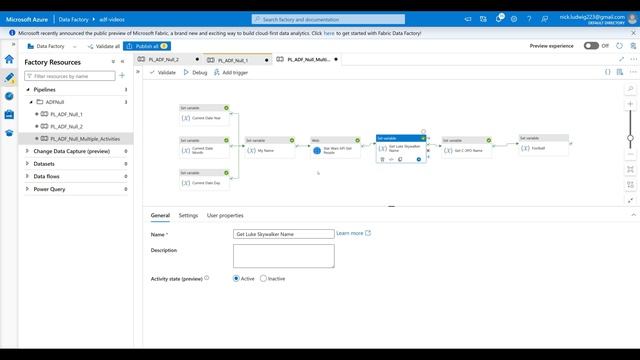Toggle the Preview experience switch
This screenshot has width=640, height=360.
[591, 46]
